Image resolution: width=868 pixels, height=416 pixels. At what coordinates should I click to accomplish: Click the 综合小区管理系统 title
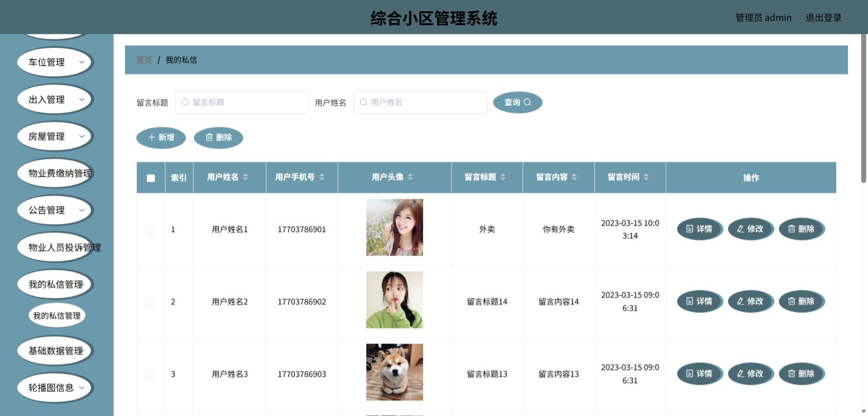tap(434, 18)
